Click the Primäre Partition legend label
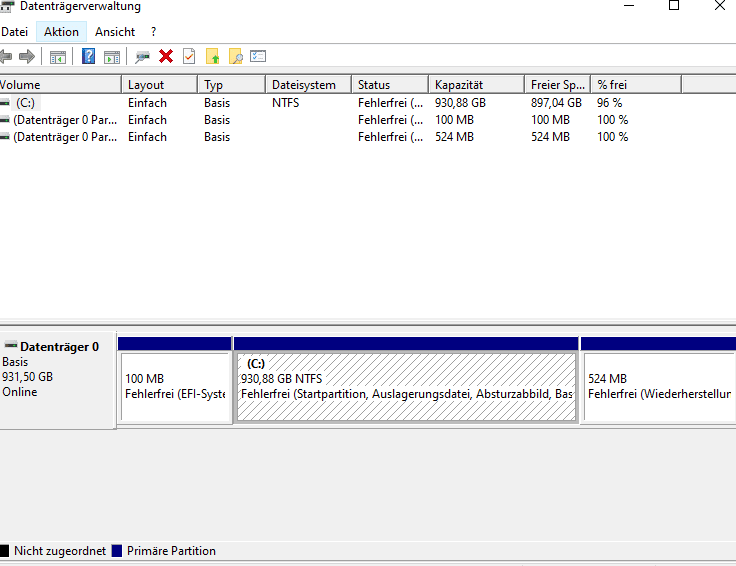This screenshot has width=736, height=566. point(171,551)
